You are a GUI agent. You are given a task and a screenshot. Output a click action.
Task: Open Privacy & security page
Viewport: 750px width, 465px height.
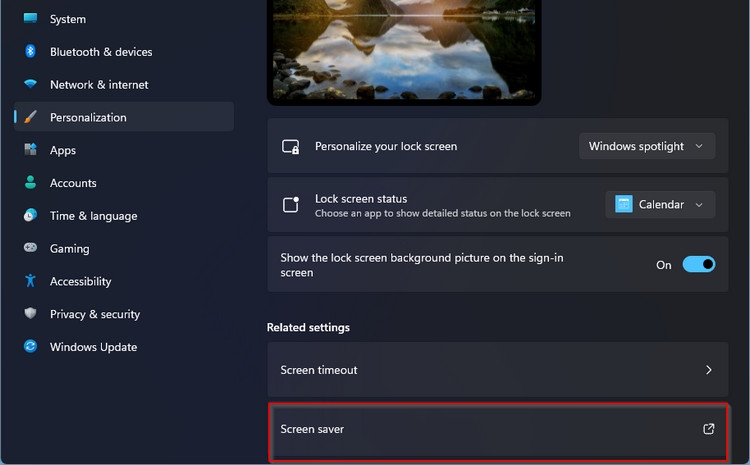[124, 314]
